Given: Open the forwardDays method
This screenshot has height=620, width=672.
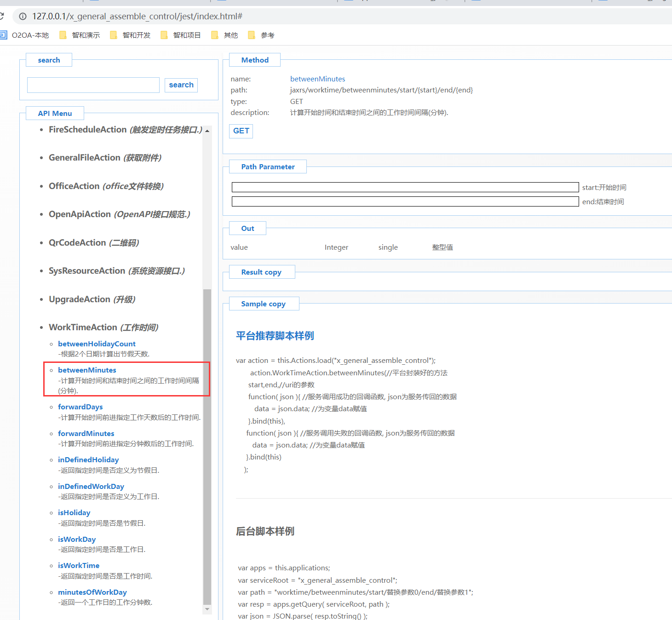Looking at the screenshot, I should (80, 407).
